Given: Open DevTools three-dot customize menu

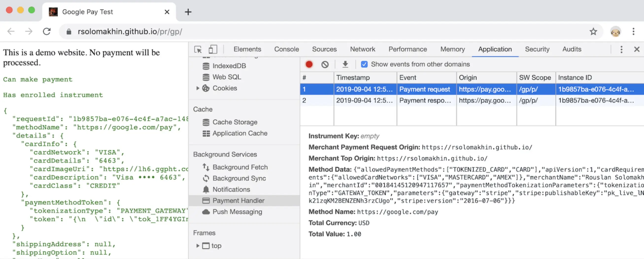Looking at the screenshot, I should [621, 49].
